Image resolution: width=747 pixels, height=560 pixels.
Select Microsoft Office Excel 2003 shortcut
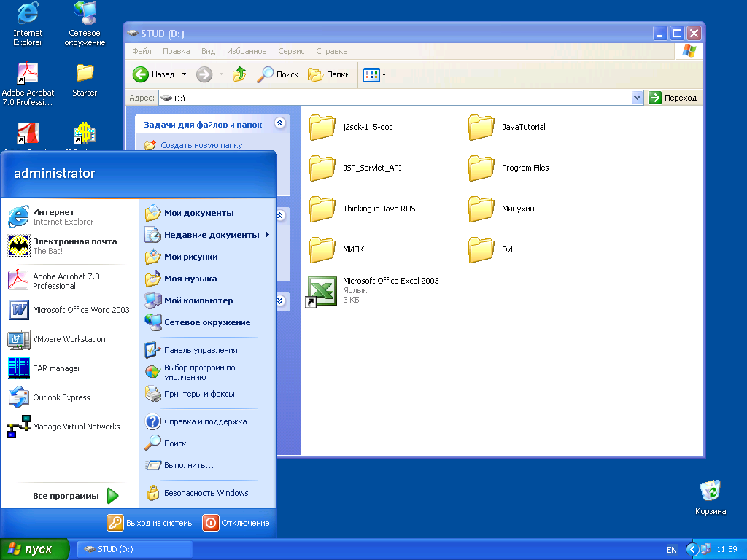click(373, 290)
